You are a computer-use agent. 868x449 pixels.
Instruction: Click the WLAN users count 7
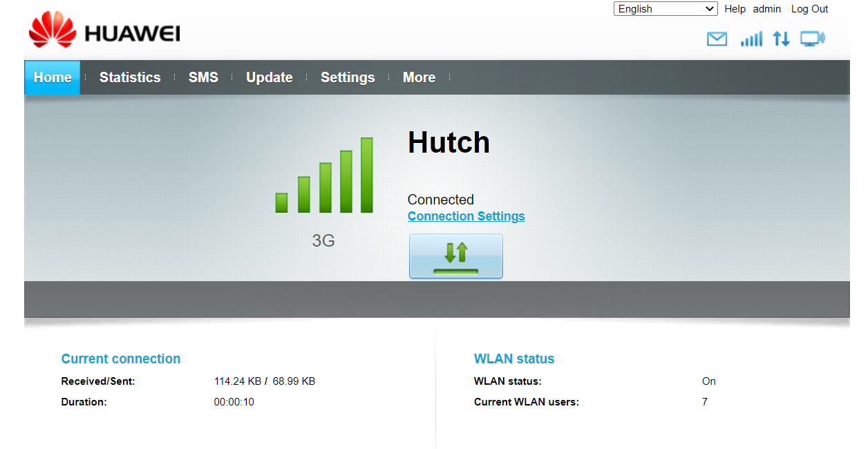tap(705, 402)
